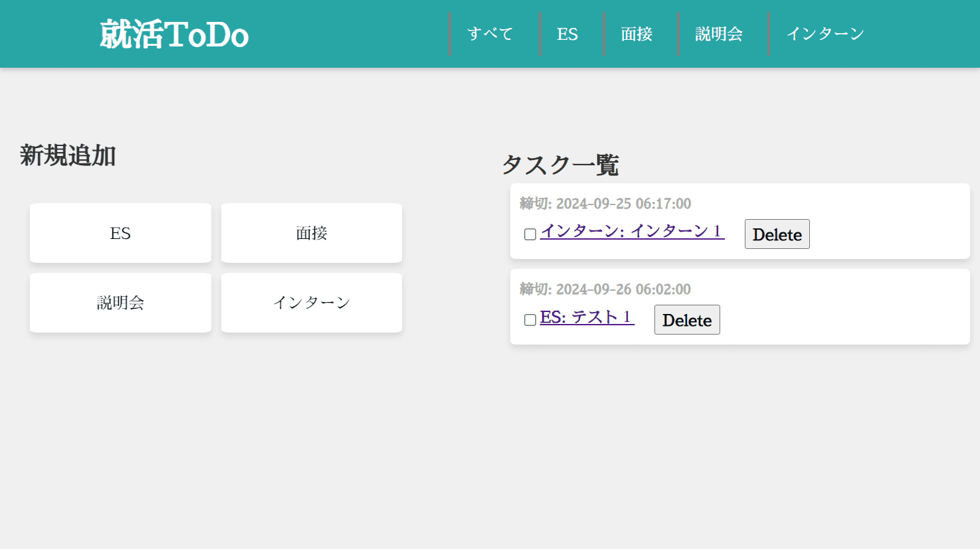Screen dimensions: 980x549
Task: Open the インターン: インターン 1 task link
Action: point(632,231)
